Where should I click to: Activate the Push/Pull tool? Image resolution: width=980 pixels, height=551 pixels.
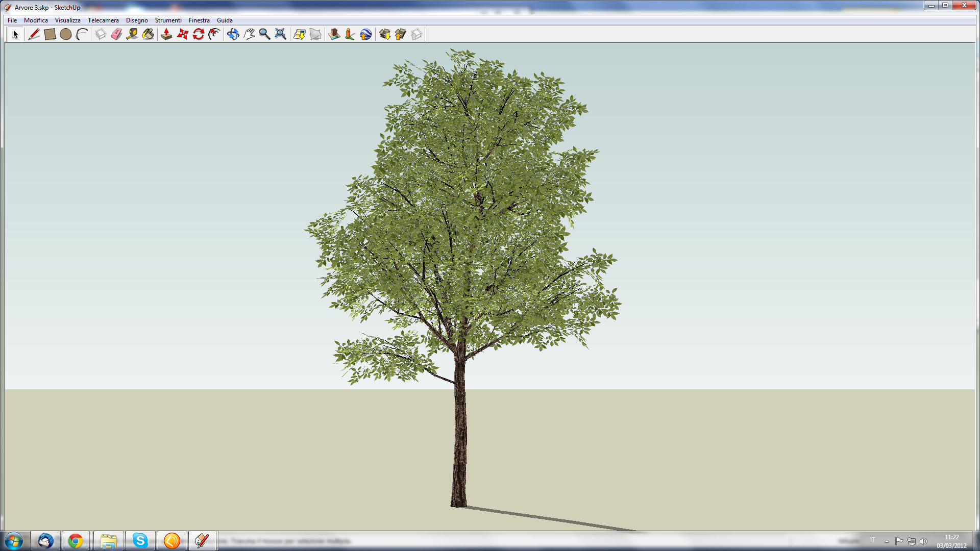166,34
